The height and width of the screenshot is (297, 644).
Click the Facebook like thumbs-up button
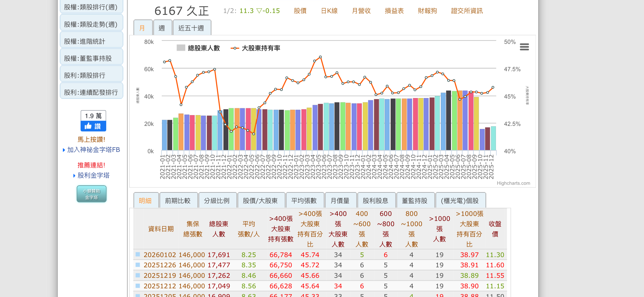tap(93, 126)
